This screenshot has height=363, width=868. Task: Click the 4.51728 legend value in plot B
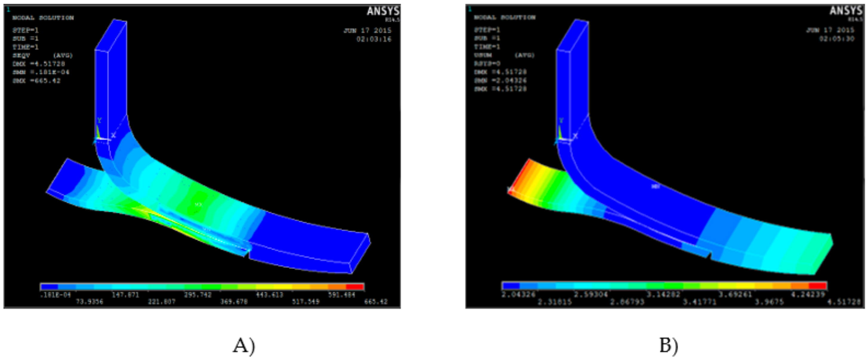click(844, 302)
